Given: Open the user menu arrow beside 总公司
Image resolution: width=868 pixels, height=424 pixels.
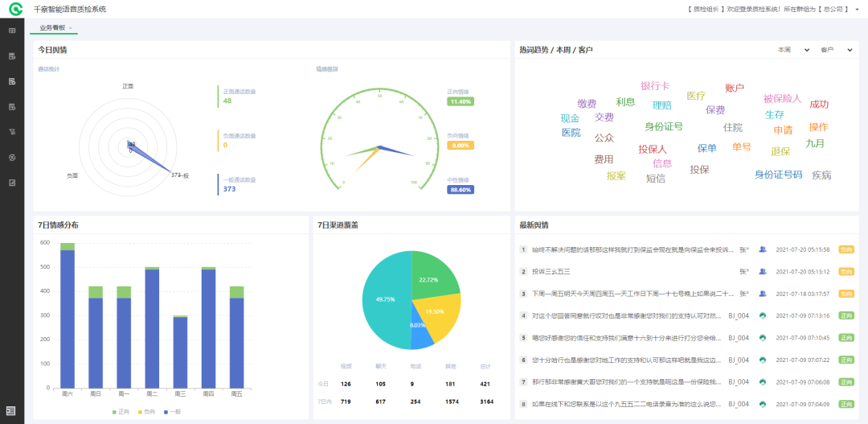Looking at the screenshot, I should click(x=857, y=10).
